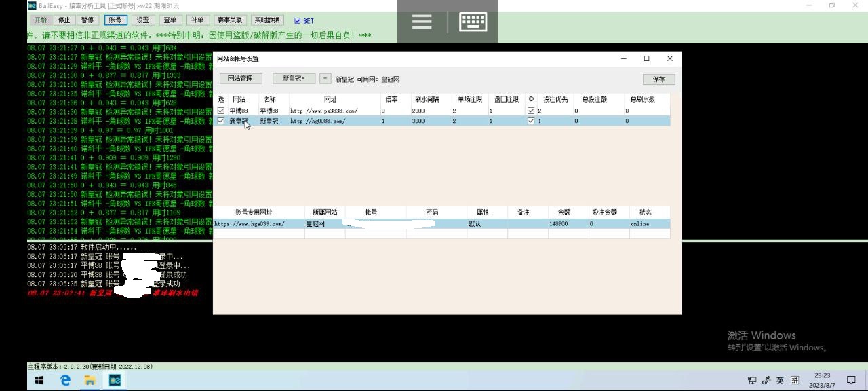Open the 帐号 toolbar button

pyautogui.click(x=116, y=20)
